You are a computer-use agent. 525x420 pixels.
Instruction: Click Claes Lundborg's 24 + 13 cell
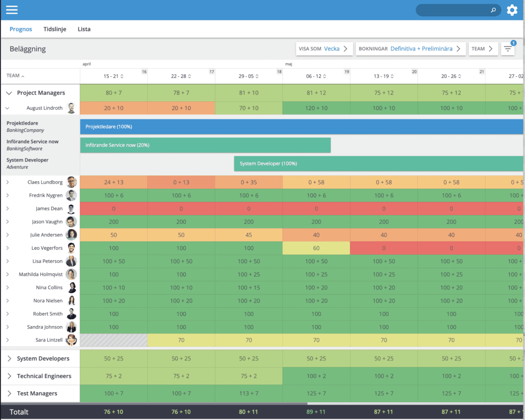(113, 182)
